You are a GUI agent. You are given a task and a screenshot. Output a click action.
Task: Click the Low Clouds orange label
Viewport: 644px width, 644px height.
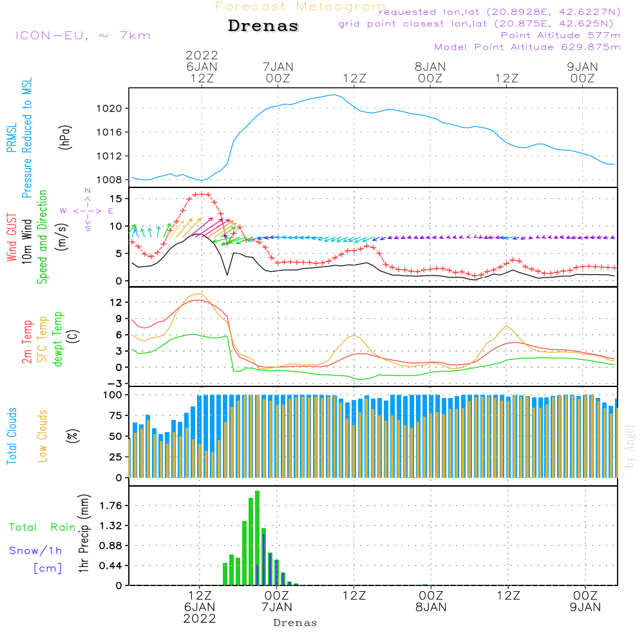43,435
